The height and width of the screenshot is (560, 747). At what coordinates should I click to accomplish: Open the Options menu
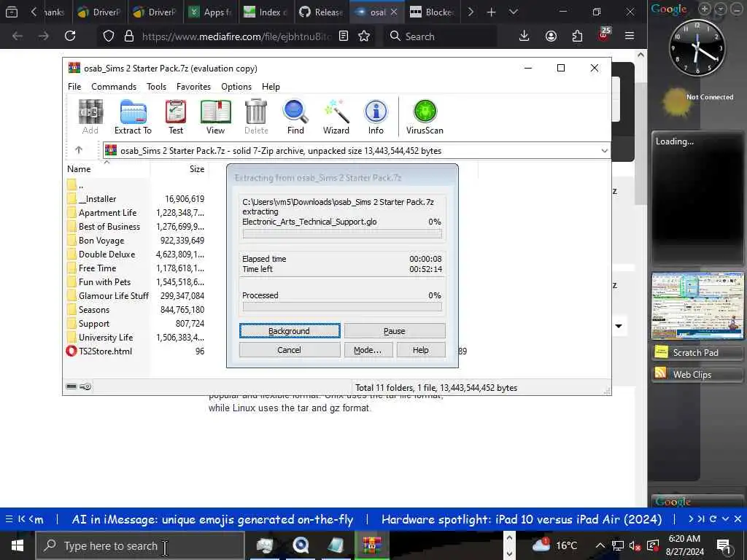[x=236, y=87]
